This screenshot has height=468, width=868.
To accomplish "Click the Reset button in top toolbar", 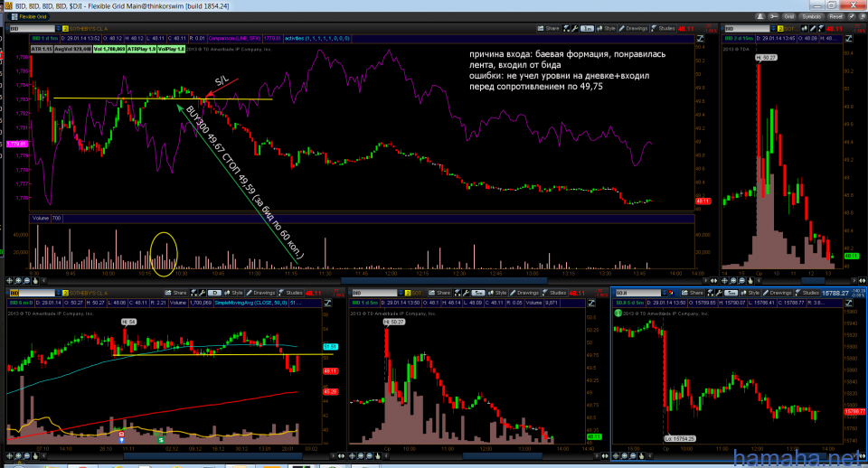I will tap(835, 16).
